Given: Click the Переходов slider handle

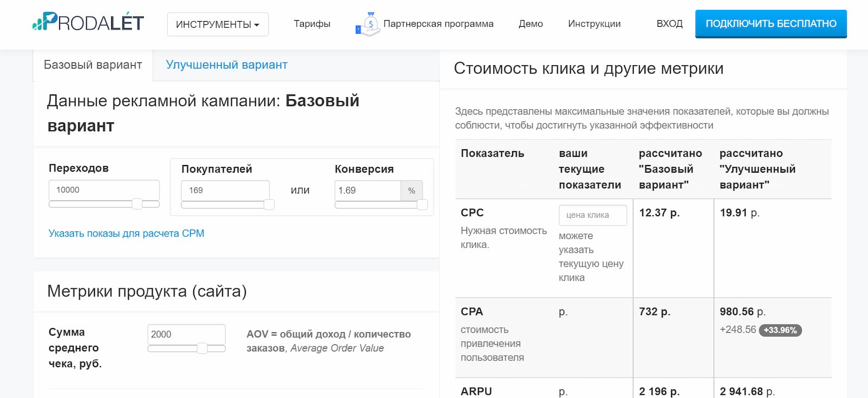Looking at the screenshot, I should click(137, 204).
